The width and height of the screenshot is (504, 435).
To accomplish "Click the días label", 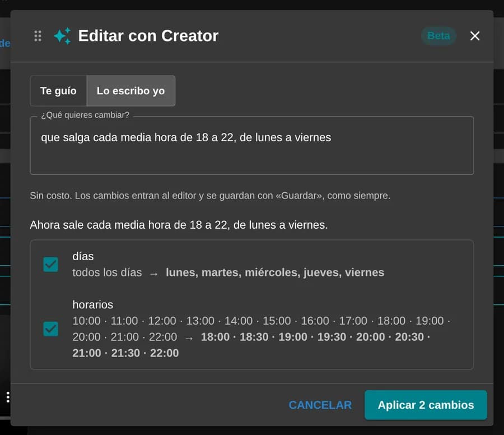I will click(x=83, y=256).
